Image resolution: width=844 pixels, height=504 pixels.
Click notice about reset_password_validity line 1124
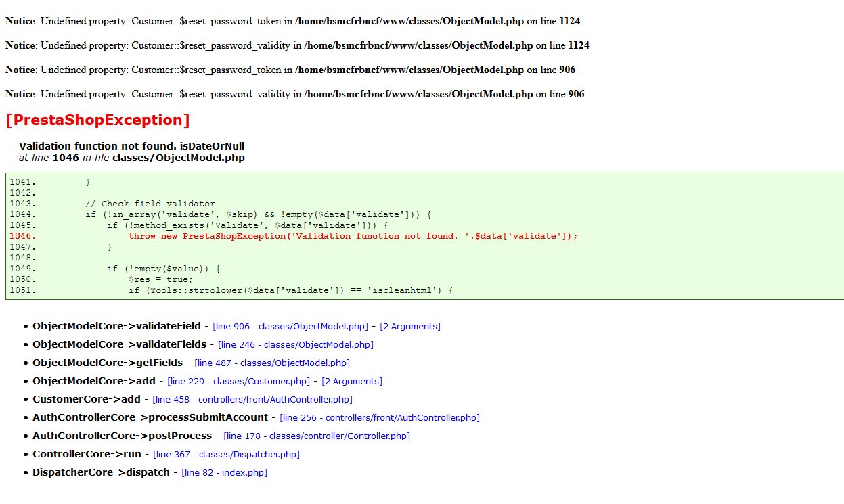(297, 45)
